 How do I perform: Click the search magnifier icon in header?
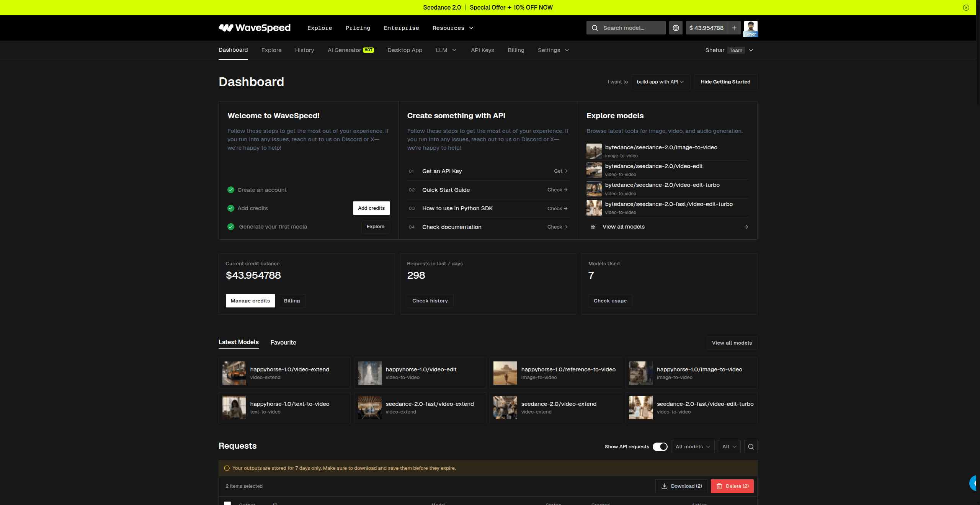pyautogui.click(x=595, y=28)
